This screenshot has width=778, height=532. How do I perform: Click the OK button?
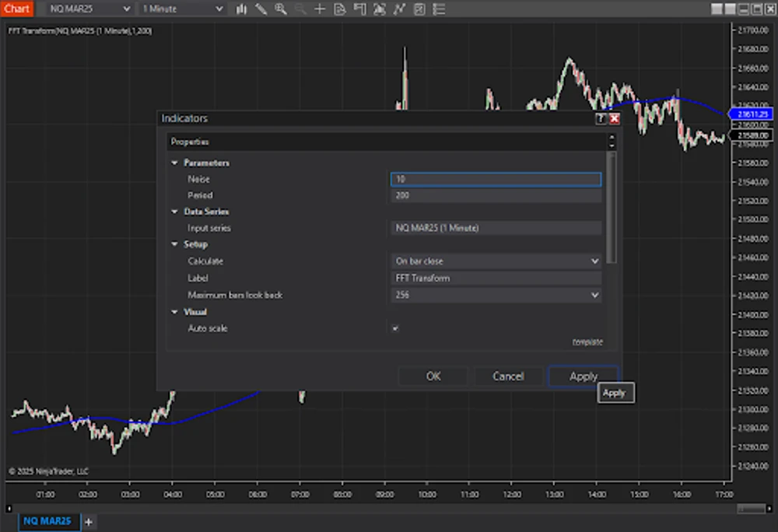[x=433, y=376]
